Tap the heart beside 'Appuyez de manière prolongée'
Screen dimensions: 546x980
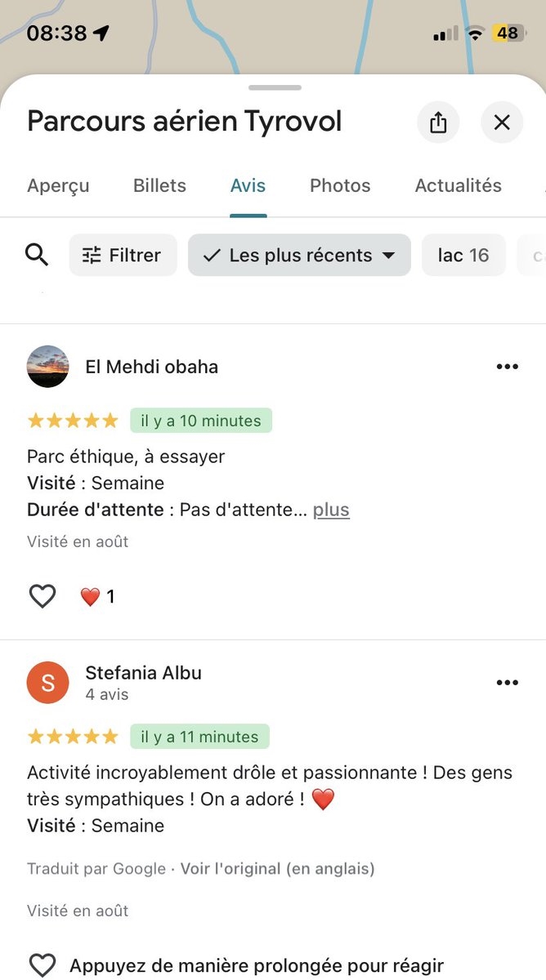[43, 965]
